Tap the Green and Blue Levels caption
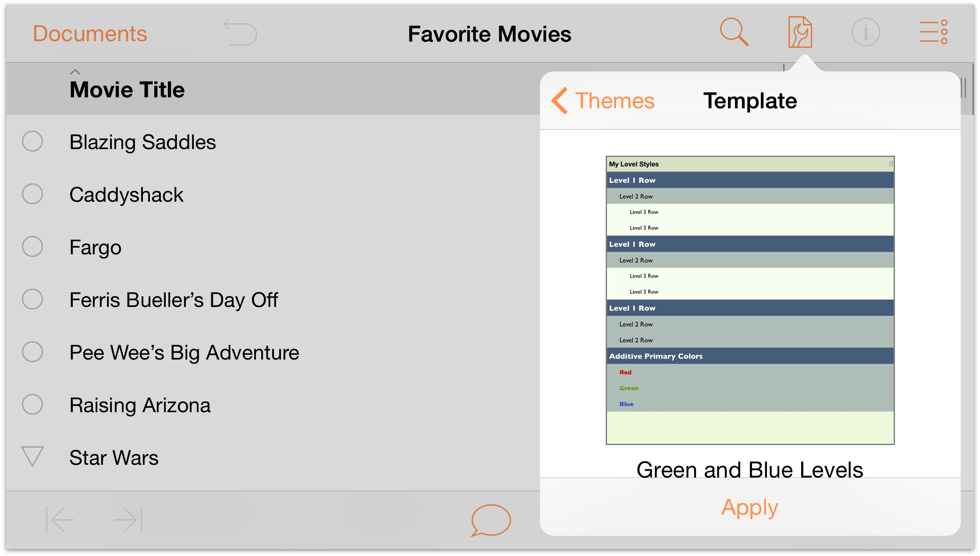Image resolution: width=980 pixels, height=556 pixels. pyautogui.click(x=749, y=469)
